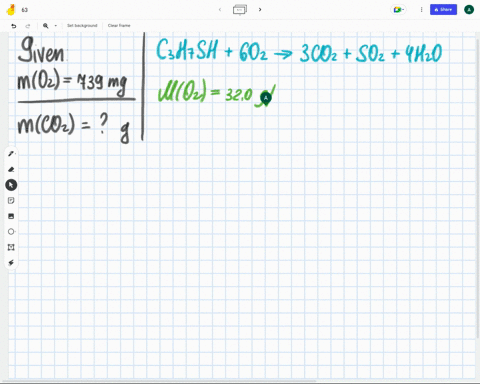Expand the zoom level dropdown arrow
Image resolution: width=480 pixels, height=384 pixels.
55,26
